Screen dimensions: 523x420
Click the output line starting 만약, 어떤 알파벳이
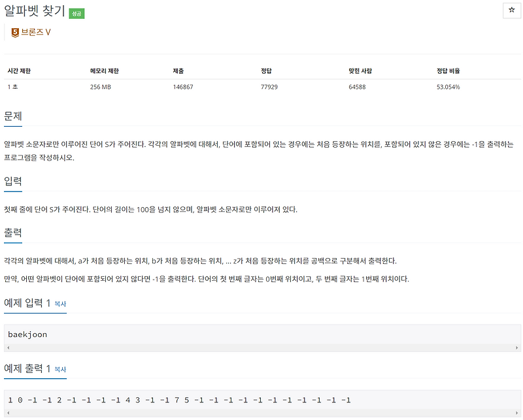pos(207,279)
